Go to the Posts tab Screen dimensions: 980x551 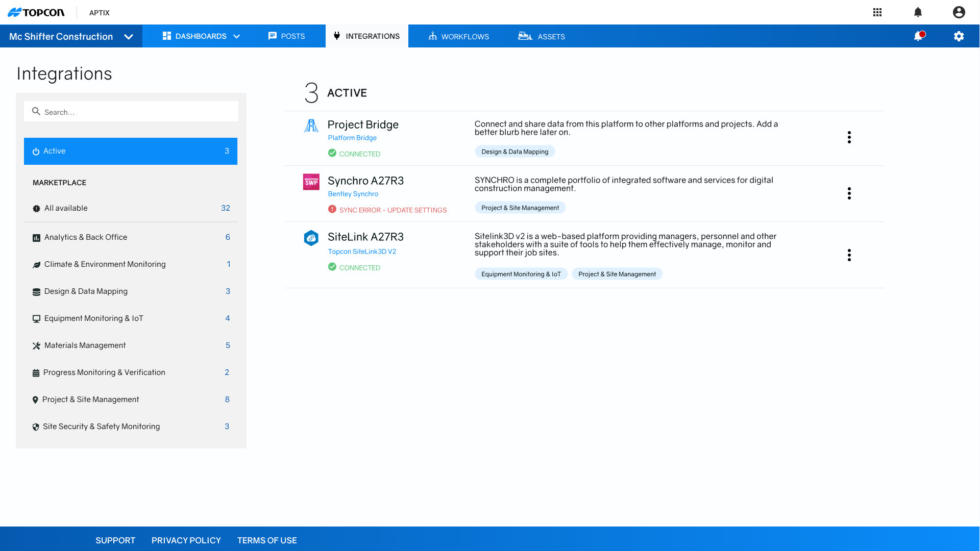tap(287, 36)
